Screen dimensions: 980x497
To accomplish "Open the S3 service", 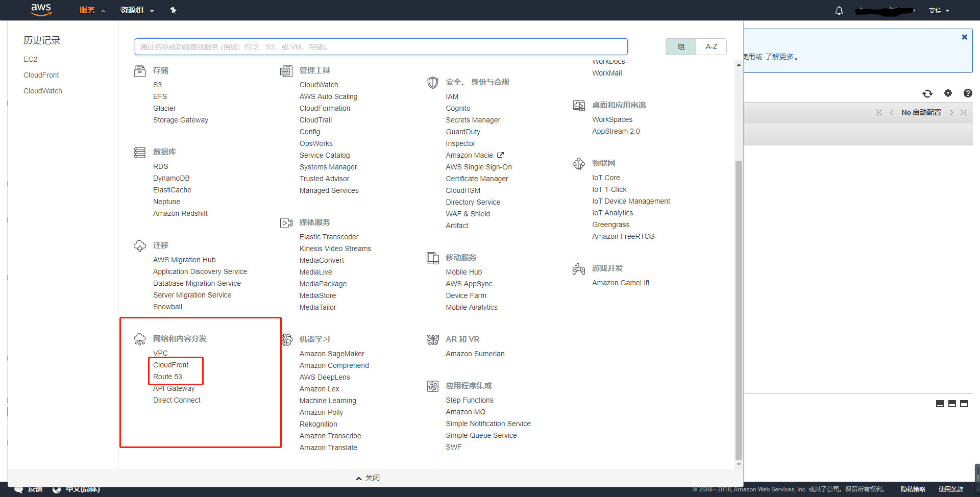I will (157, 85).
